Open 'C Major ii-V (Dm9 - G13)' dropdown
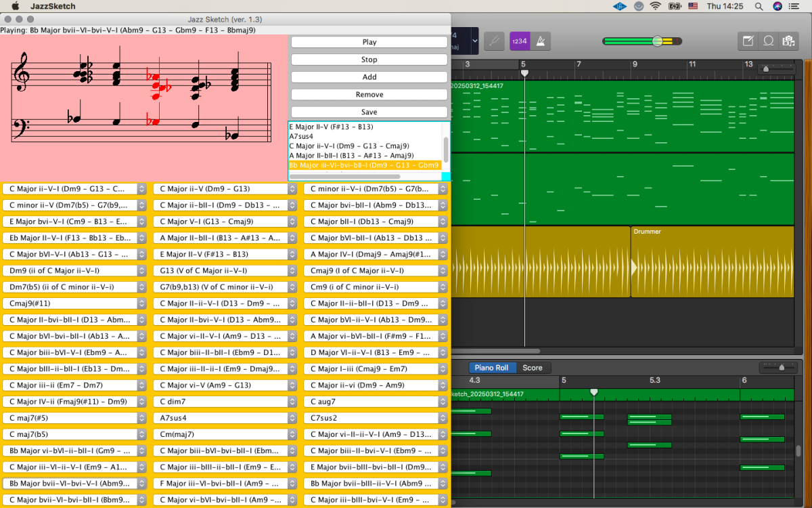Image resolution: width=812 pixels, height=508 pixels. (x=225, y=189)
